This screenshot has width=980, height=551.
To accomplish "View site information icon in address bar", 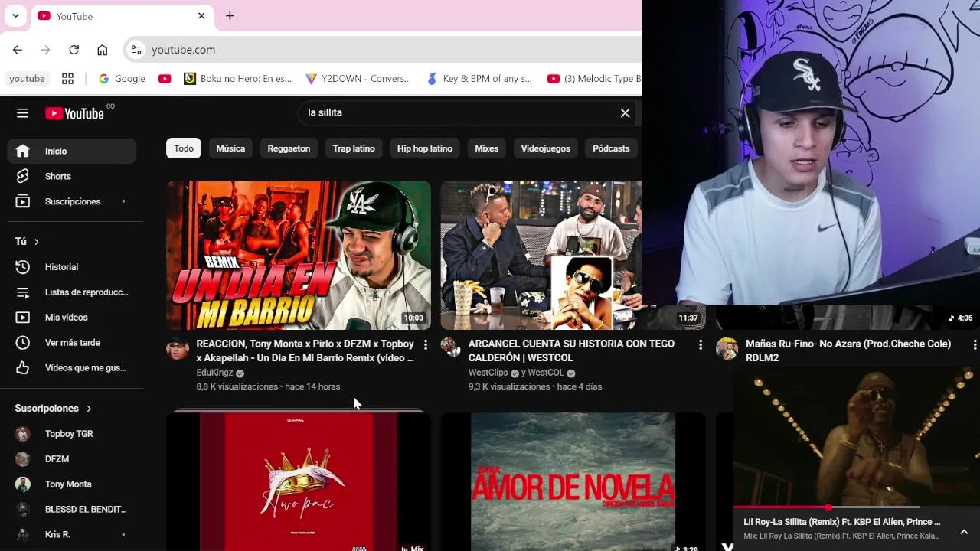I will [136, 50].
